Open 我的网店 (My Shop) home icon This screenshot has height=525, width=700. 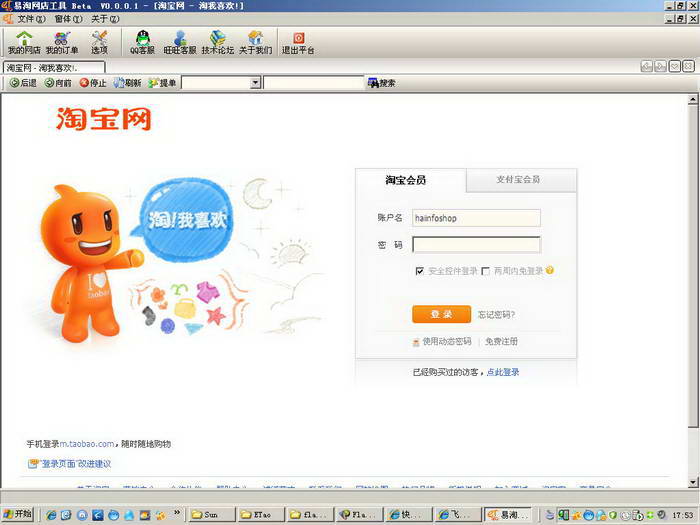24,43
